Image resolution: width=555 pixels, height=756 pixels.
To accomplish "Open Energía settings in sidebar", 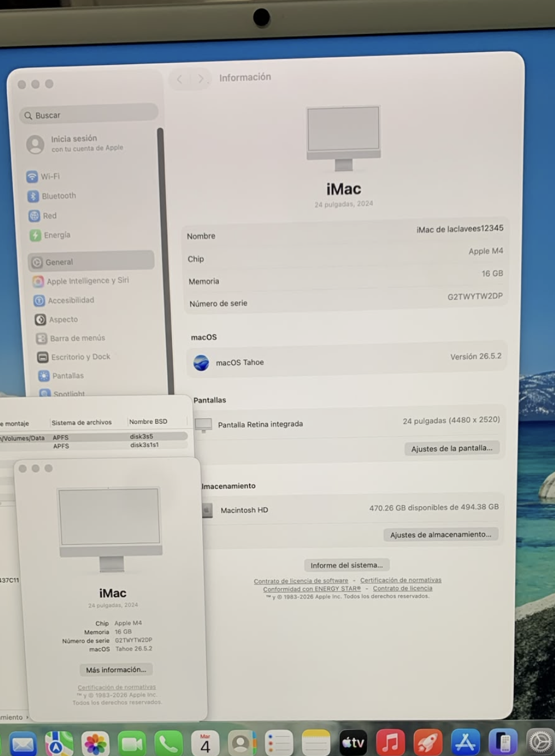I will pyautogui.click(x=51, y=235).
